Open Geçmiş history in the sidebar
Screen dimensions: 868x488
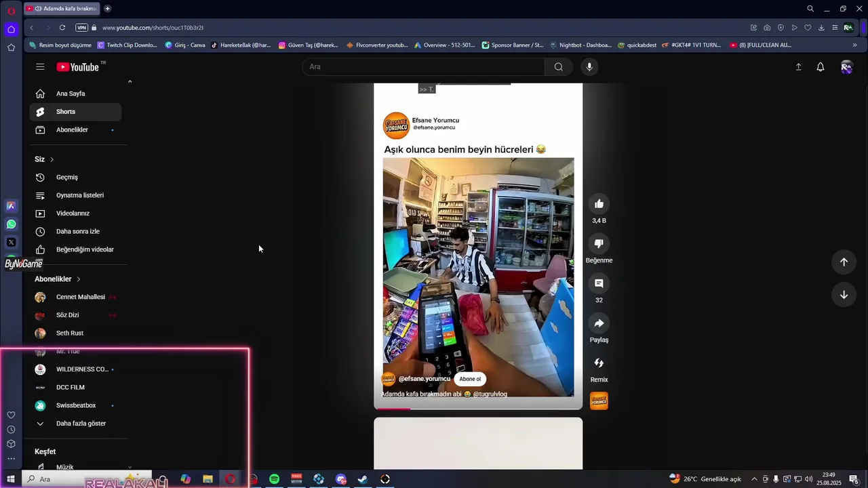point(75,177)
